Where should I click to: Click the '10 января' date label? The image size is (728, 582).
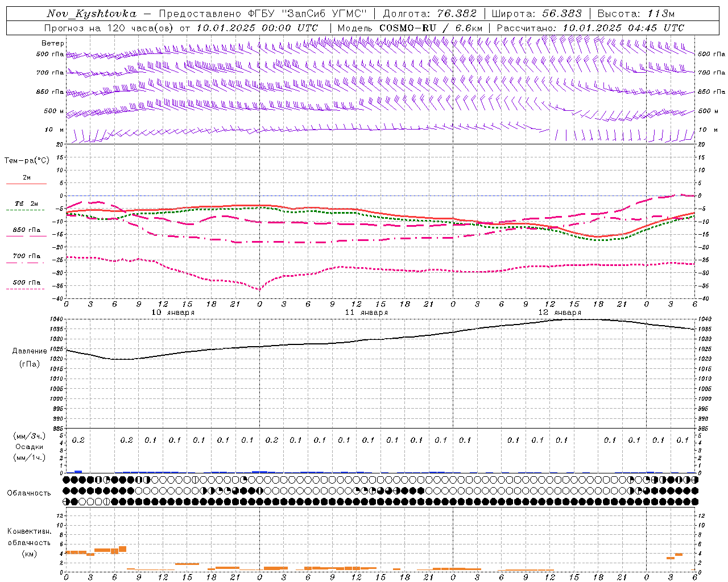pos(173,312)
